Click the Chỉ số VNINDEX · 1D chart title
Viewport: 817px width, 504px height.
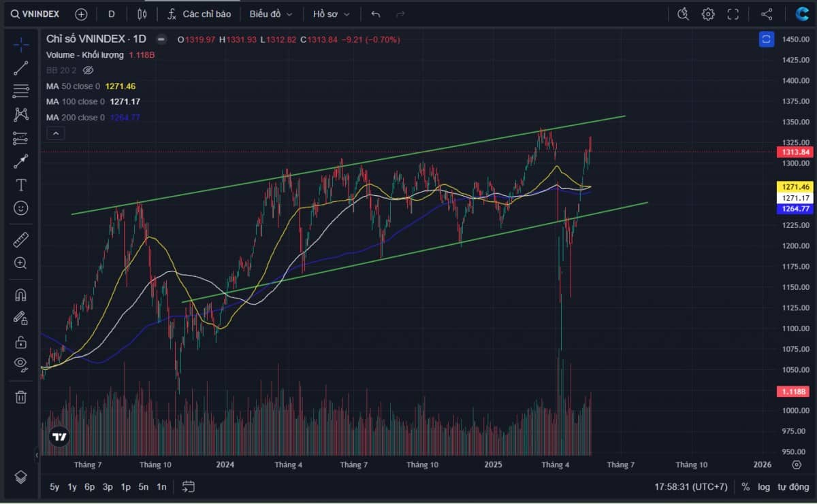coord(96,39)
